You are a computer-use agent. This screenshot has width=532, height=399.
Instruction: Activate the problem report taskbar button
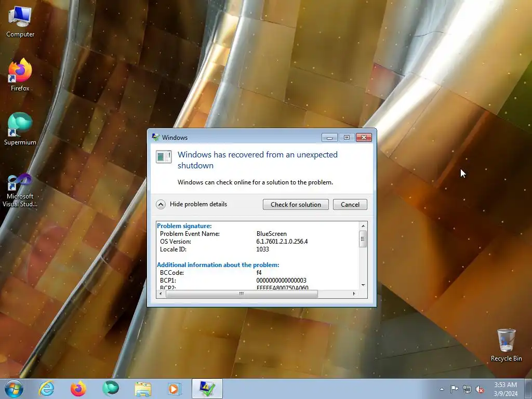click(x=207, y=389)
